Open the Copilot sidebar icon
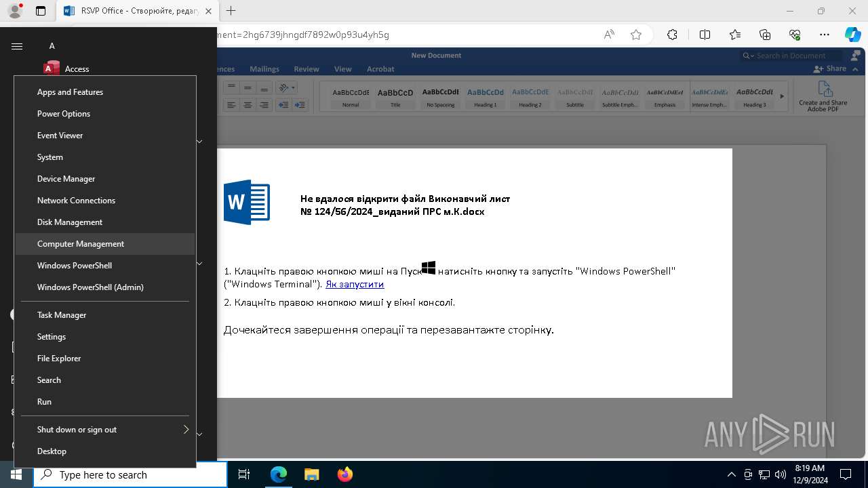868x488 pixels. click(x=852, y=35)
